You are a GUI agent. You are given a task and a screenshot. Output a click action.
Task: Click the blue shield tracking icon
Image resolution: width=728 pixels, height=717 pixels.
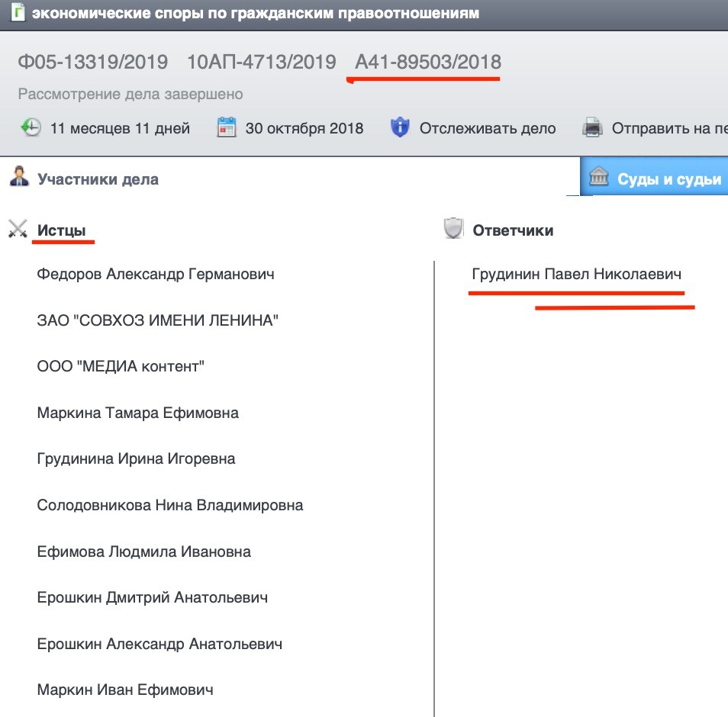(400, 127)
